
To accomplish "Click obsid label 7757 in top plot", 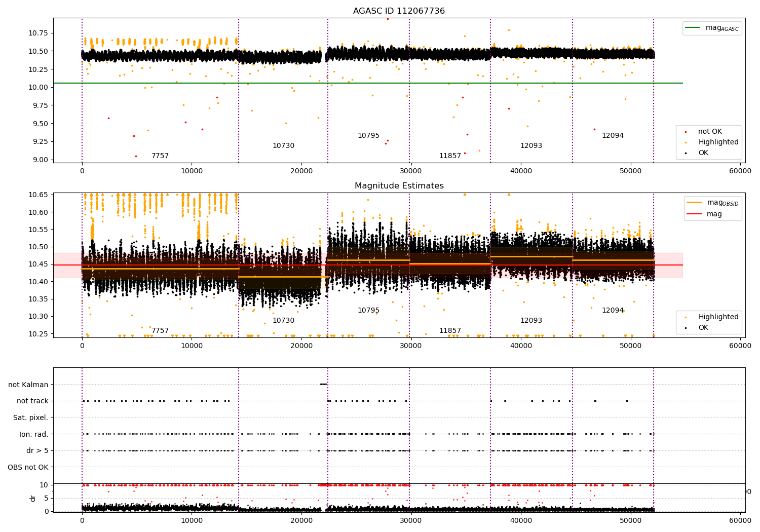I will [160, 156].
